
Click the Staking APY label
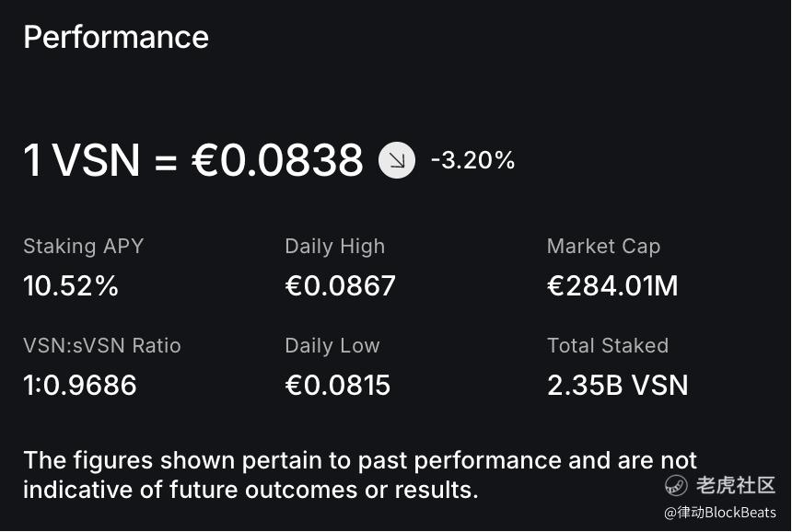point(84,247)
